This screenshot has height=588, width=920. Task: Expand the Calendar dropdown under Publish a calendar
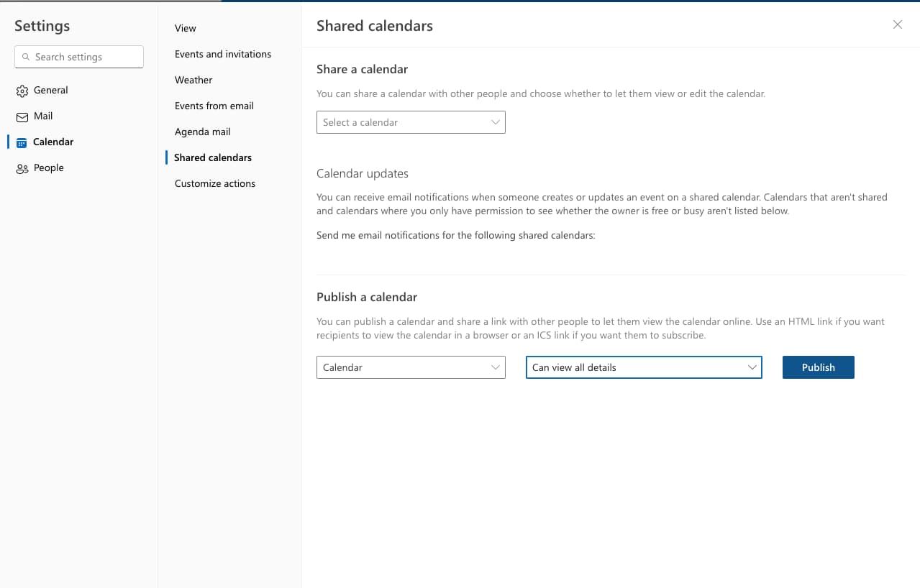click(410, 367)
